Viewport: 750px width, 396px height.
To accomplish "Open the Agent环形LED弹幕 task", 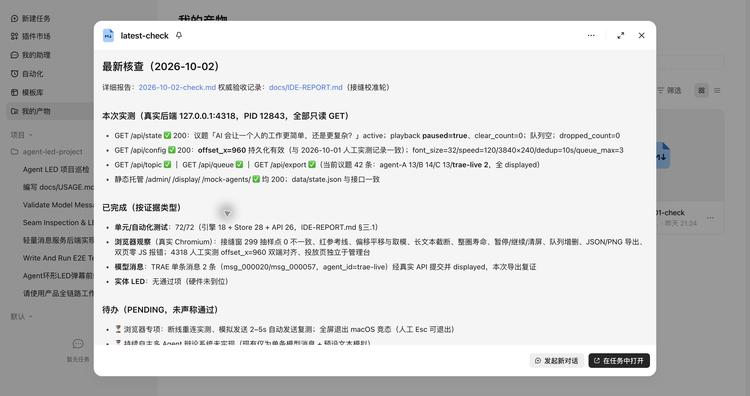I will [58, 275].
